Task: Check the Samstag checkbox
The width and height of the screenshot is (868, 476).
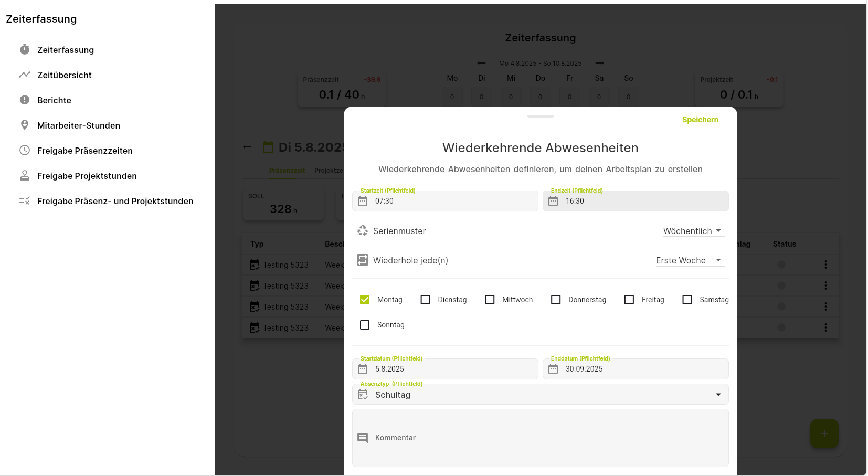Action: pyautogui.click(x=687, y=300)
